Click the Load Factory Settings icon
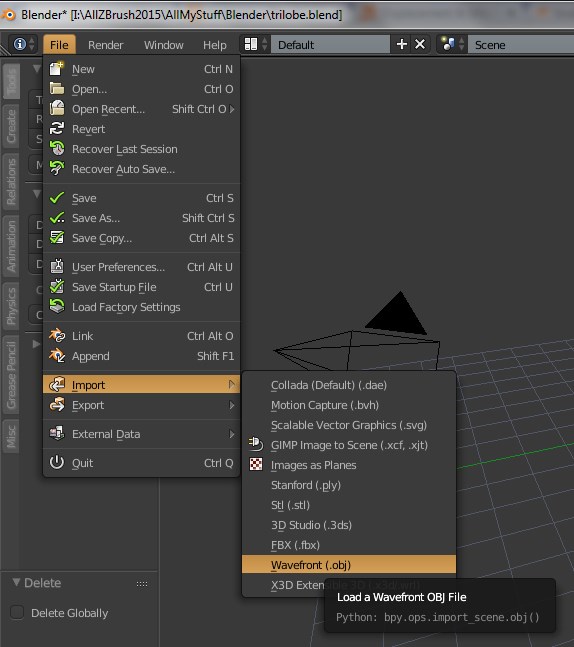 tap(57, 306)
